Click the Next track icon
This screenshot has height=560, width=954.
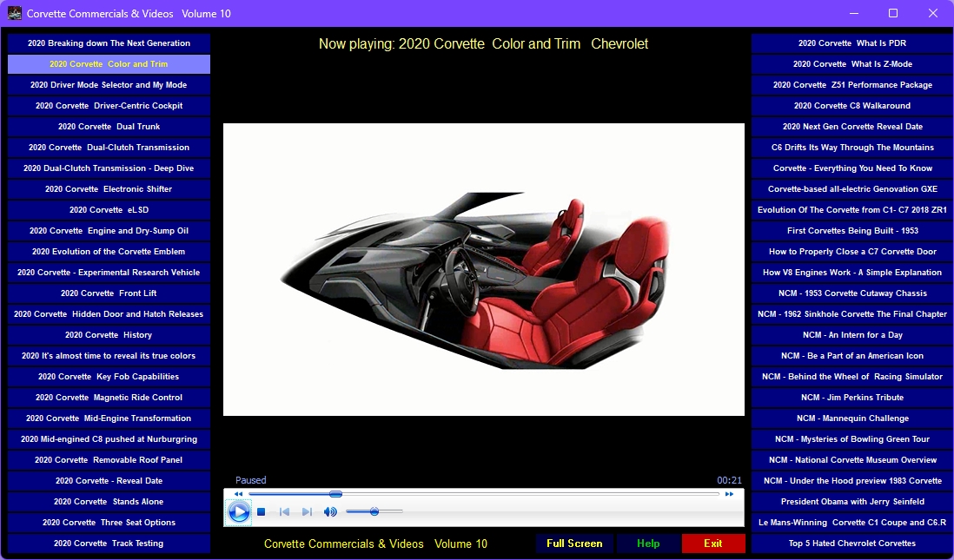(x=307, y=512)
